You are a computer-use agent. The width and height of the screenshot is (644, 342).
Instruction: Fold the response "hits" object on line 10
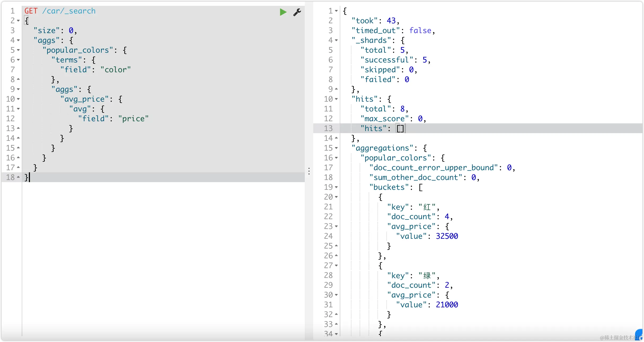point(336,99)
